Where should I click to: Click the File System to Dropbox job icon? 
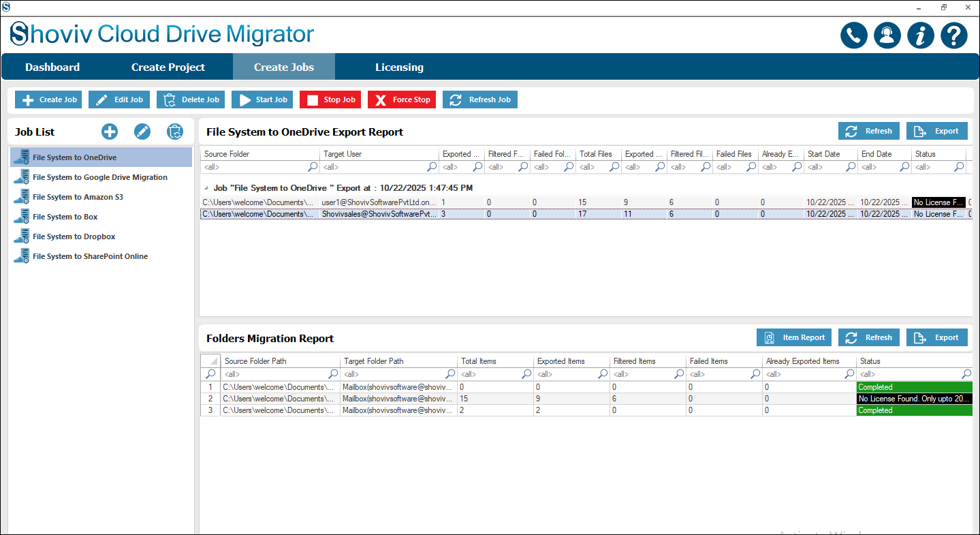[x=21, y=236]
